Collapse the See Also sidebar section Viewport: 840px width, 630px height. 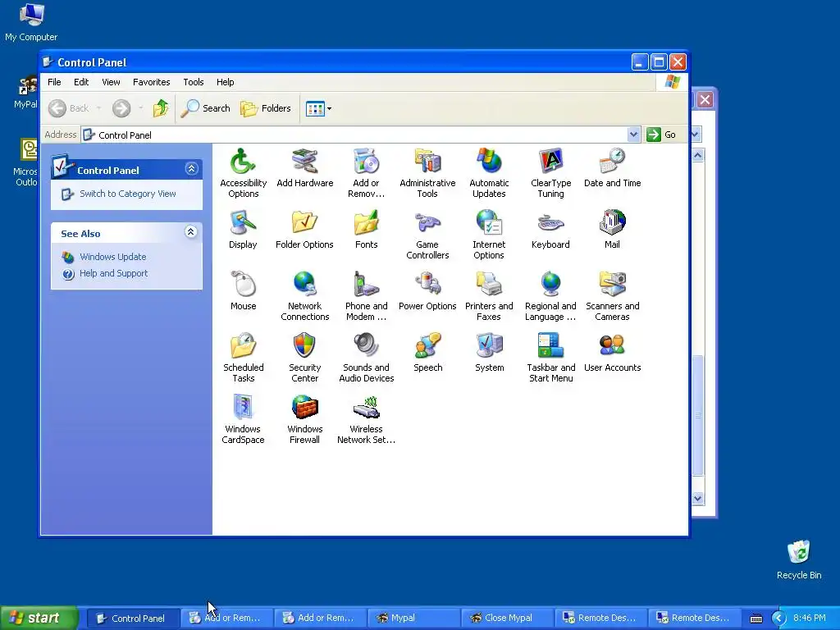(x=190, y=232)
